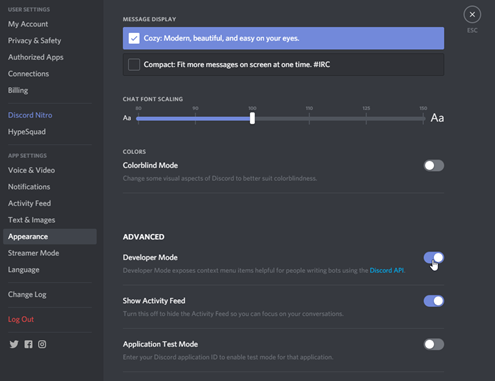
Task: Click the ADVANCED section heading
Action: point(143,237)
